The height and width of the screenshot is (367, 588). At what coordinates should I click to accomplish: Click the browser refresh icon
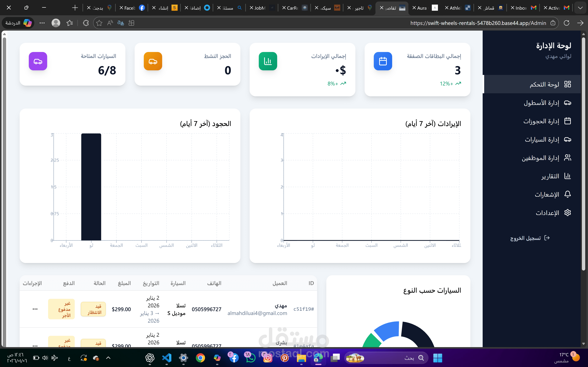(566, 23)
